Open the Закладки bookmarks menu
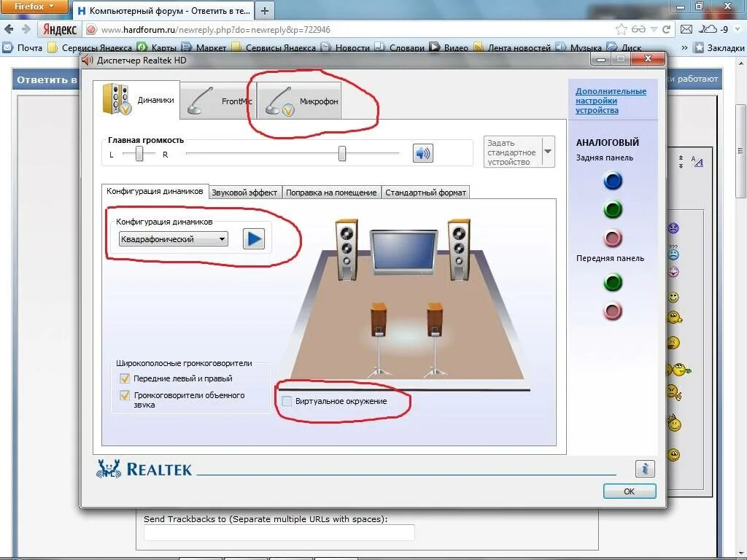This screenshot has height=560, width=747. pos(719,47)
